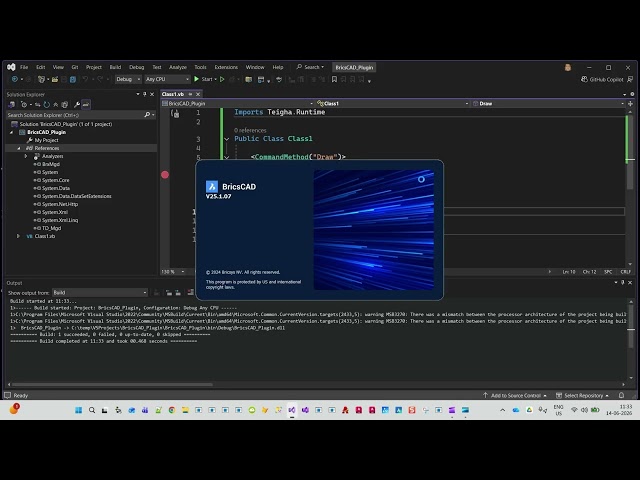Click the ENG US language indicator
The width and height of the screenshot is (640, 480).
tap(558, 410)
